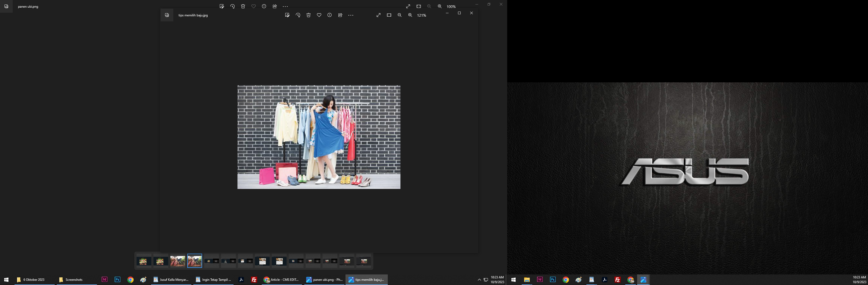The width and height of the screenshot is (868, 285).
Task: Show file info for panen ubi.png
Action: [264, 6]
